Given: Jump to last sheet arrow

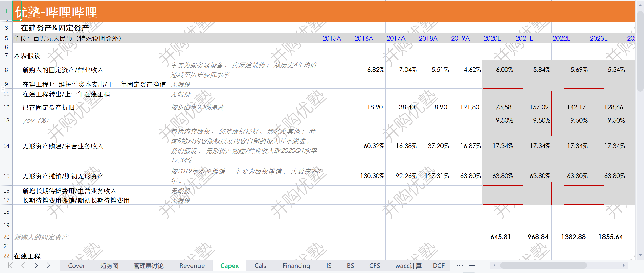Looking at the screenshot, I should coord(49,265).
